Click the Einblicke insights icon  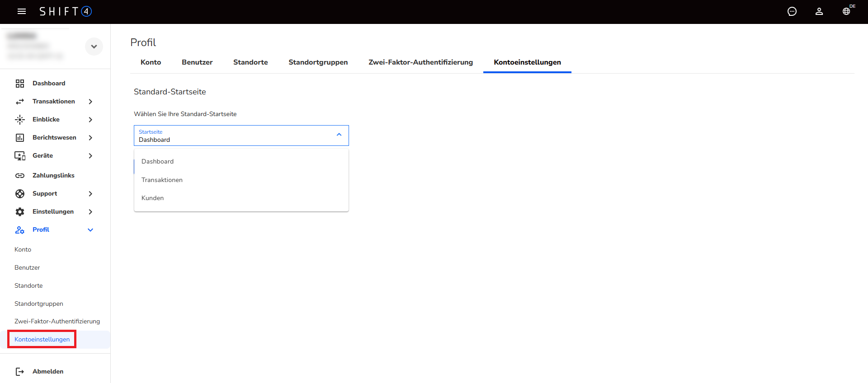tap(20, 120)
